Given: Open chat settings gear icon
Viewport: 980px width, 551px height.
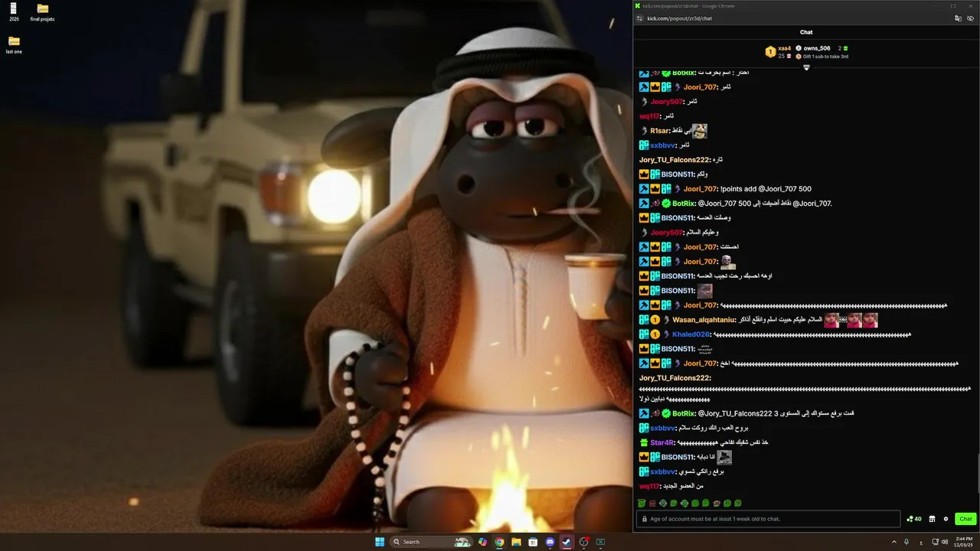Looking at the screenshot, I should click(946, 519).
